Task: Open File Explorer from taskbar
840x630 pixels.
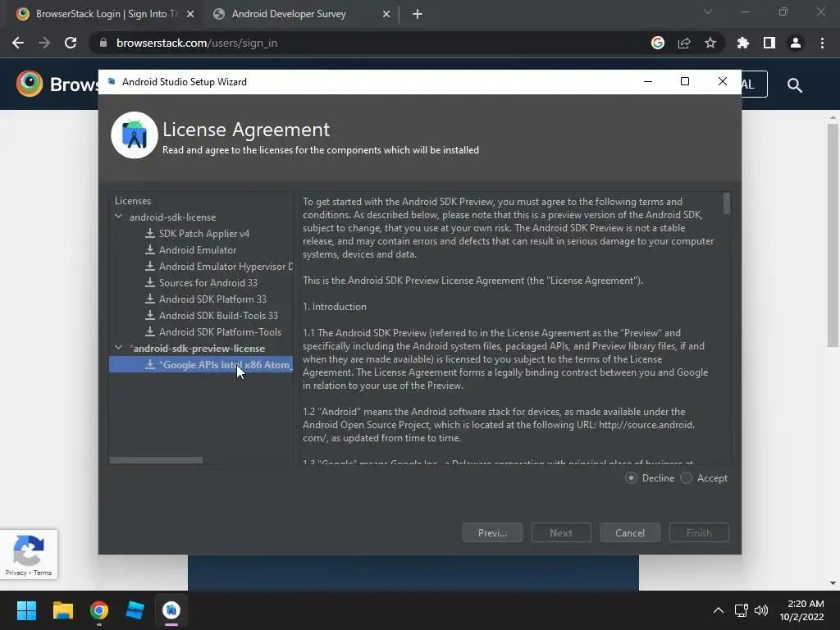Action: (x=62, y=610)
